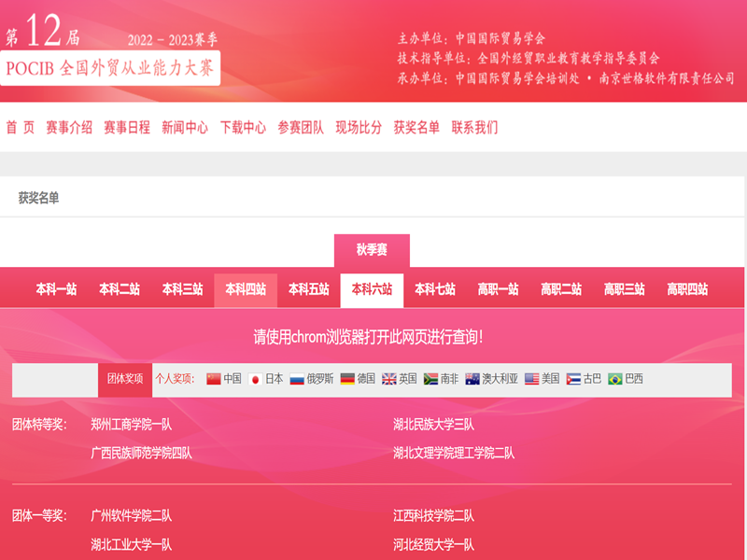Open 联系我们 menu item

tap(474, 128)
